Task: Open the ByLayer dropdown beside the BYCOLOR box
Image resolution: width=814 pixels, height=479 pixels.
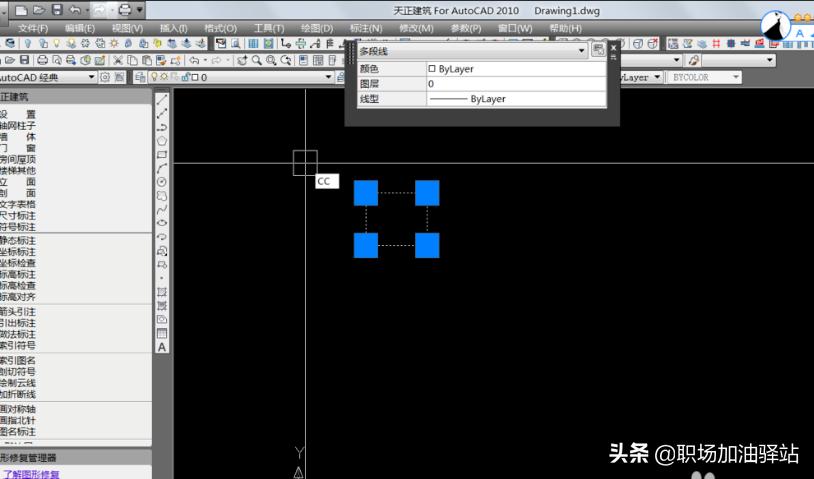Action: 657,77
